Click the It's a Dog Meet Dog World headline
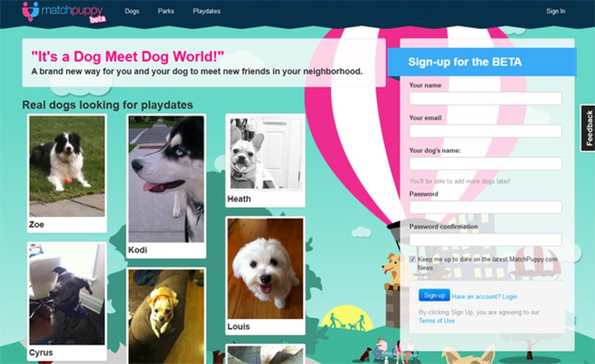This screenshot has width=595, height=364. (128, 57)
